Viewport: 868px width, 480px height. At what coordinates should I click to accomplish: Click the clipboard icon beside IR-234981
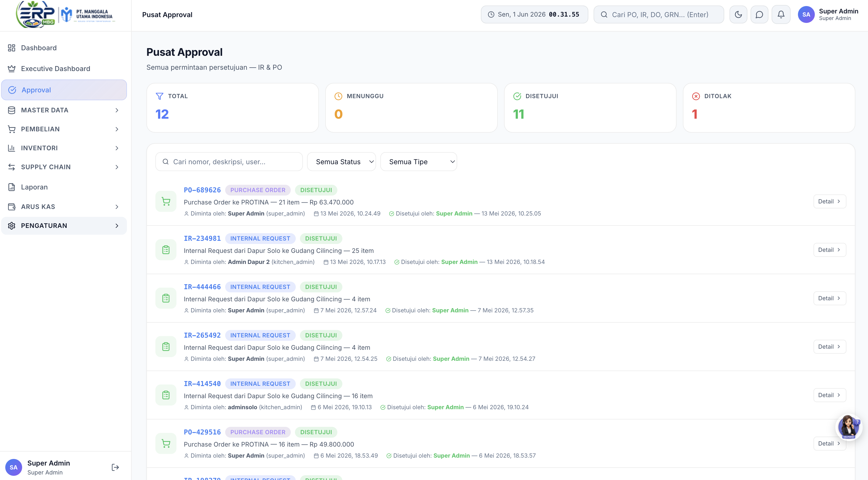pos(166,250)
